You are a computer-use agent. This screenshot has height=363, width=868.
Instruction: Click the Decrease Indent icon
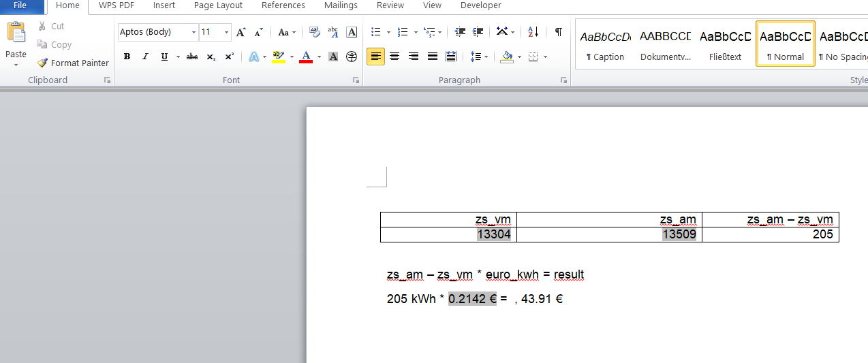(x=460, y=32)
